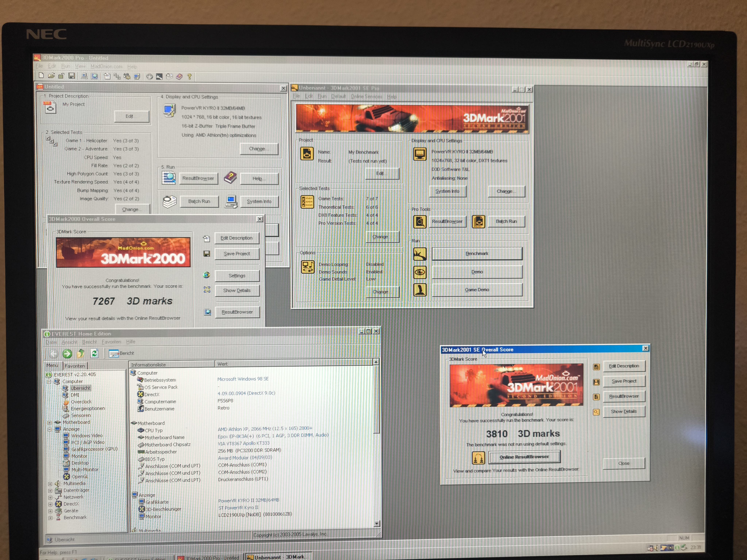Open the Online Services menu
The width and height of the screenshot is (747, 560).
click(x=366, y=97)
